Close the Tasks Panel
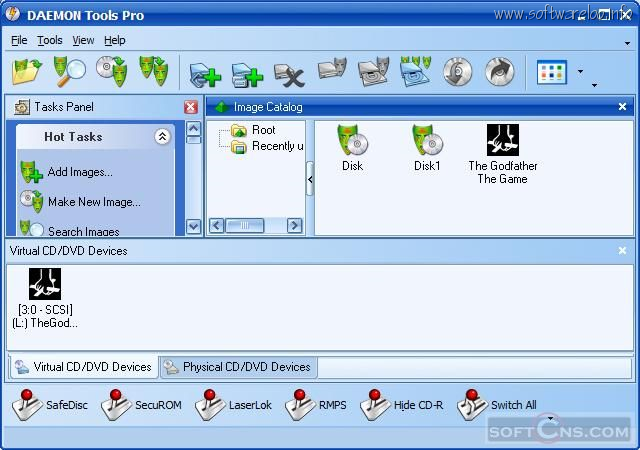640x450 pixels. pos(191,107)
